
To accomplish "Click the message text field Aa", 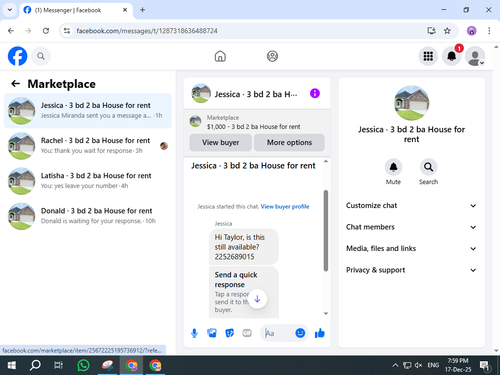I will coord(278,333).
